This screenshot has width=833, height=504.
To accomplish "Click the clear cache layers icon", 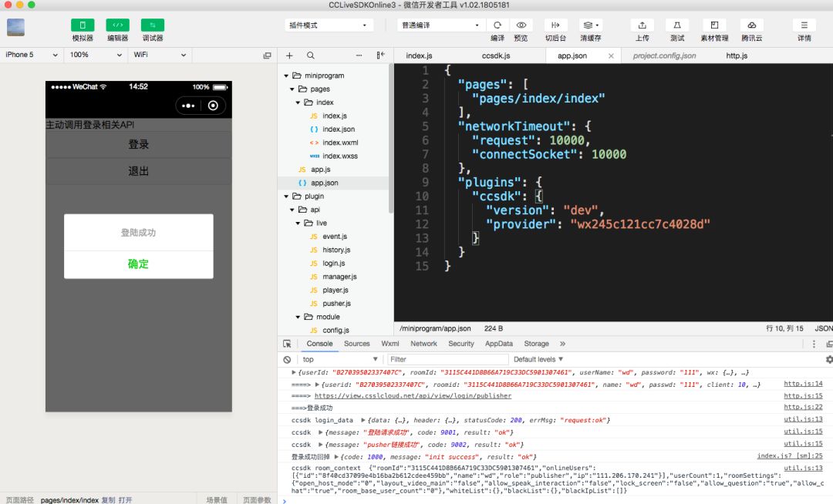I will coord(590,25).
